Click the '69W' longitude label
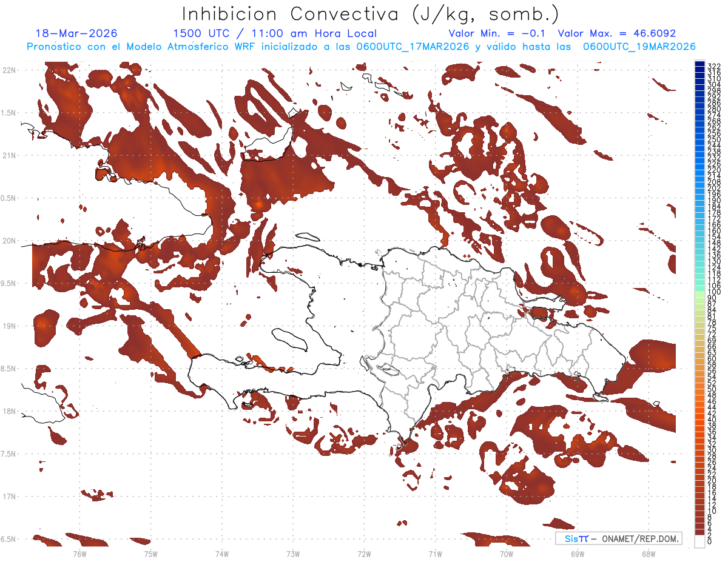Image resolution: width=728 pixels, height=562 pixels. 578,554
